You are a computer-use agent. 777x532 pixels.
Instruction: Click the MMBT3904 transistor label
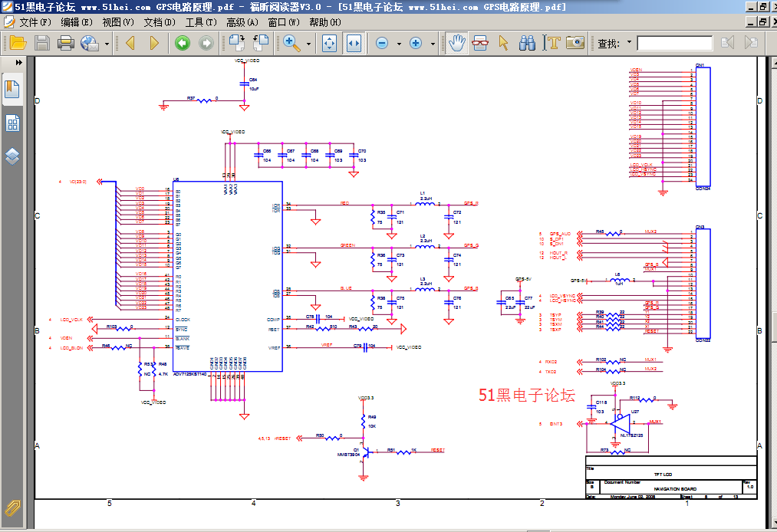[x=348, y=455]
